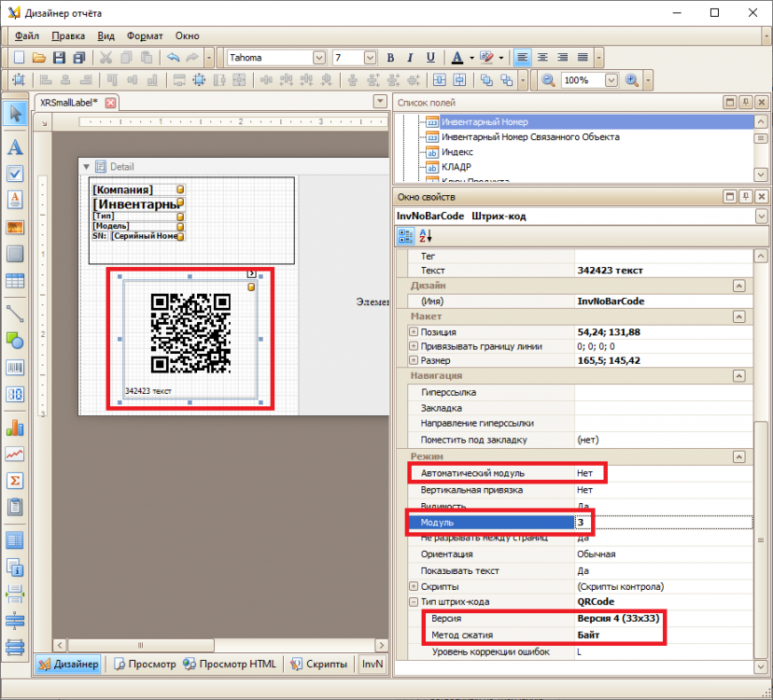The width and height of the screenshot is (773, 700).
Task: Click the Undo arrow icon
Action: (x=173, y=58)
